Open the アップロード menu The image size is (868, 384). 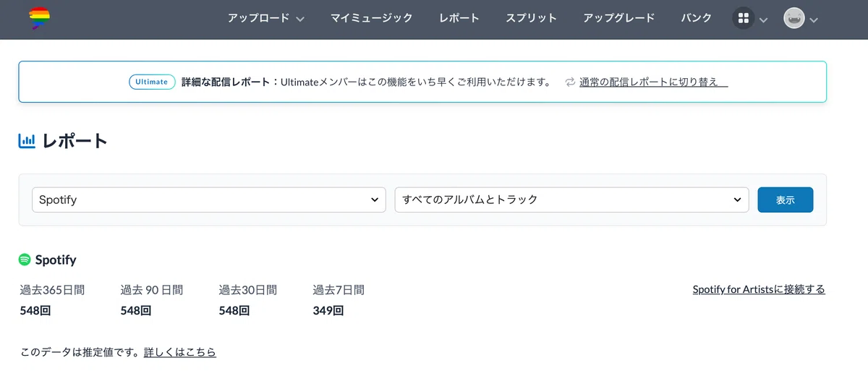point(258,18)
